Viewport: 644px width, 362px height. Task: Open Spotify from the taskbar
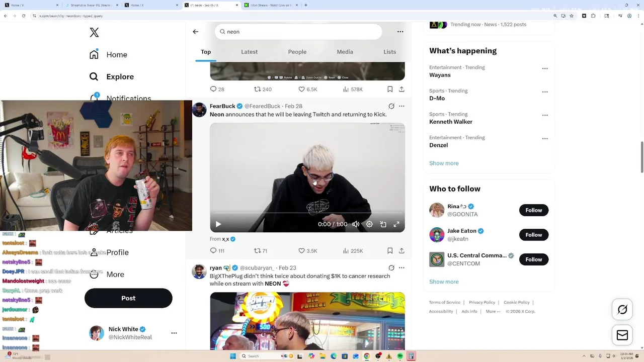[x=400, y=356]
